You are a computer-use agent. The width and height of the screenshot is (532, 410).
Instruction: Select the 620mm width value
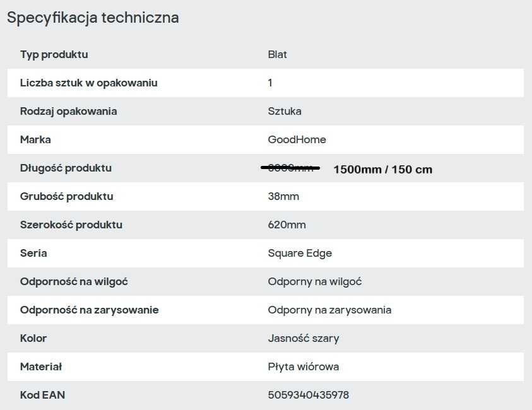click(x=287, y=225)
